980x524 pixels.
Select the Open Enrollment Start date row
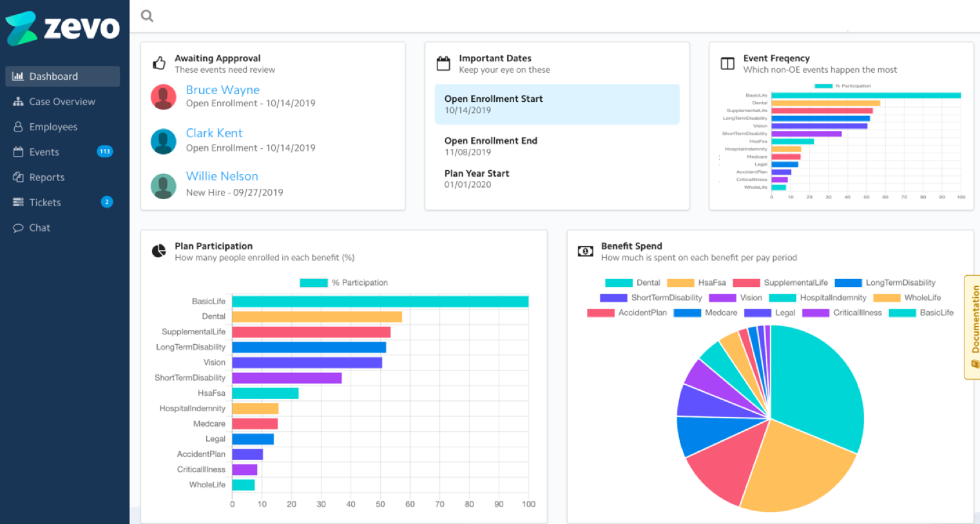click(x=557, y=104)
